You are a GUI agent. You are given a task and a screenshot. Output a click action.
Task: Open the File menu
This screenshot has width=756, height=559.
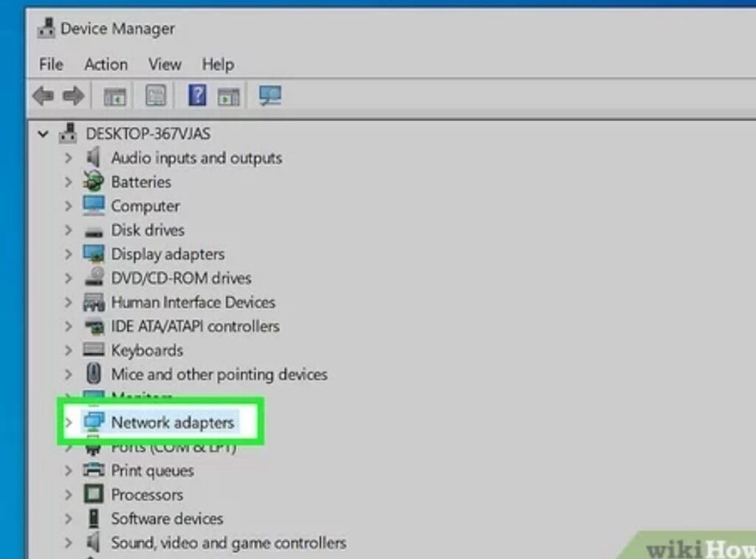coord(51,64)
